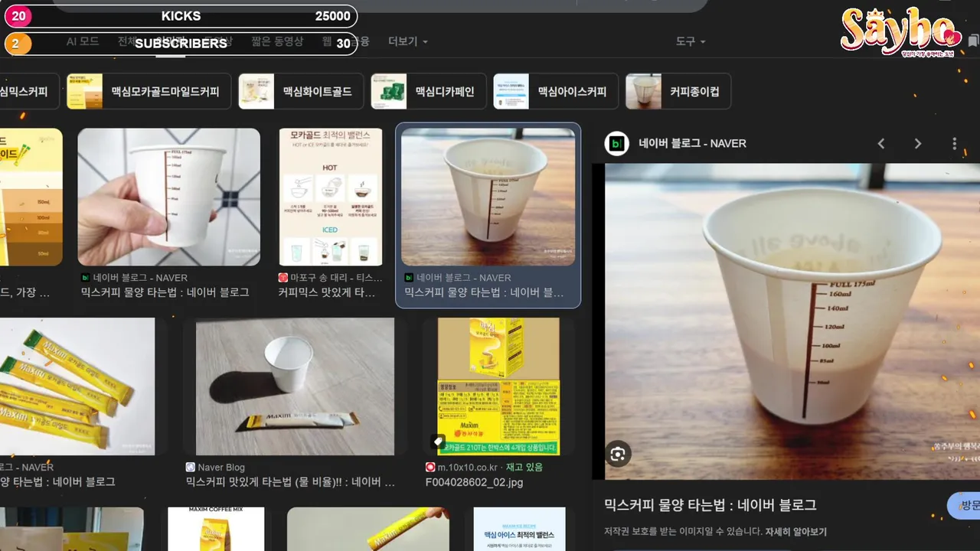980x551 pixels.
Task: Open yellow Maxim box product image
Action: [x=498, y=386]
